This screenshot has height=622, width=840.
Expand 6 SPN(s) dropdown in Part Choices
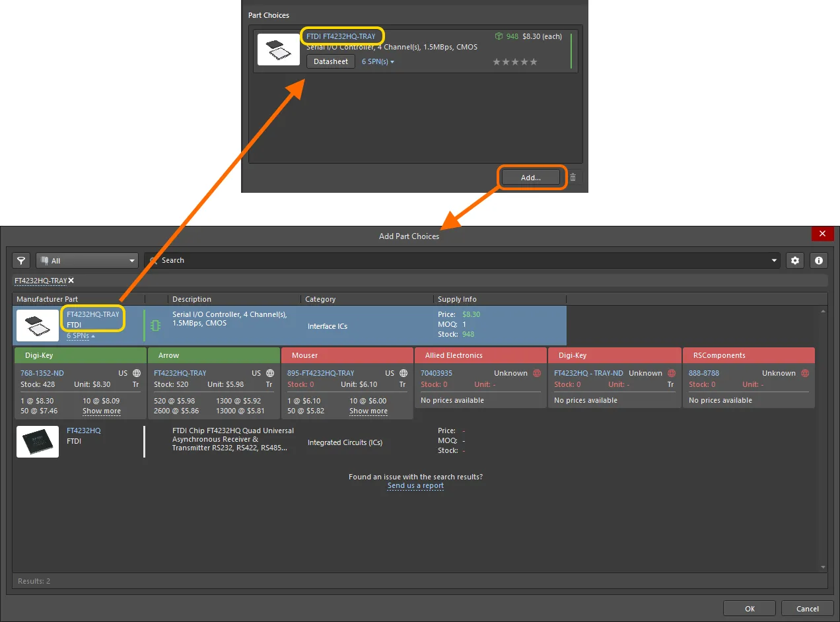coord(378,61)
